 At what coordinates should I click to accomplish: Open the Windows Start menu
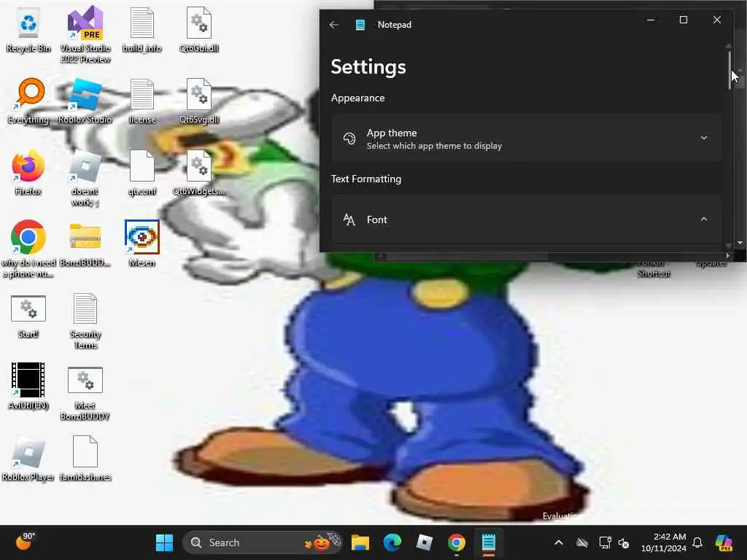click(164, 542)
